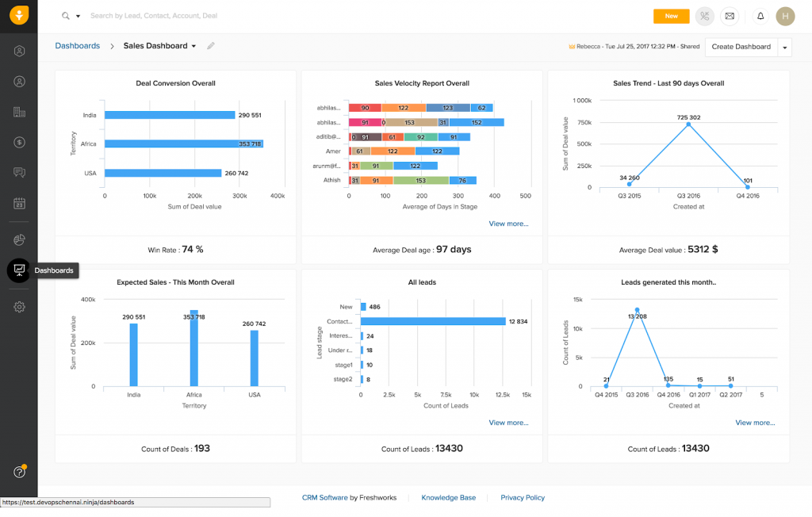Open the Settings gear in sidebar
The height and width of the screenshot is (517, 812).
[19, 306]
